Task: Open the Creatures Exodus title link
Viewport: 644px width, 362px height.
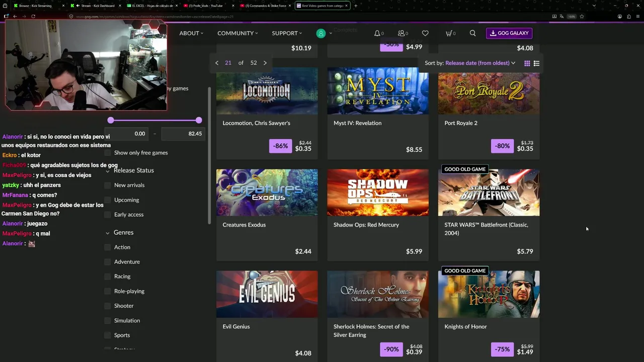Action: click(x=244, y=225)
